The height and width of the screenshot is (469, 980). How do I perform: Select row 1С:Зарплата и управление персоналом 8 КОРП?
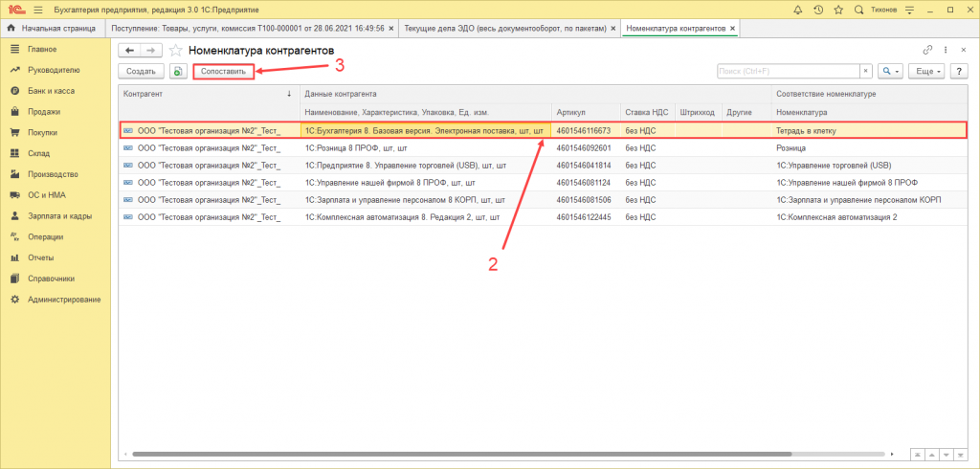pyautogui.click(x=544, y=200)
